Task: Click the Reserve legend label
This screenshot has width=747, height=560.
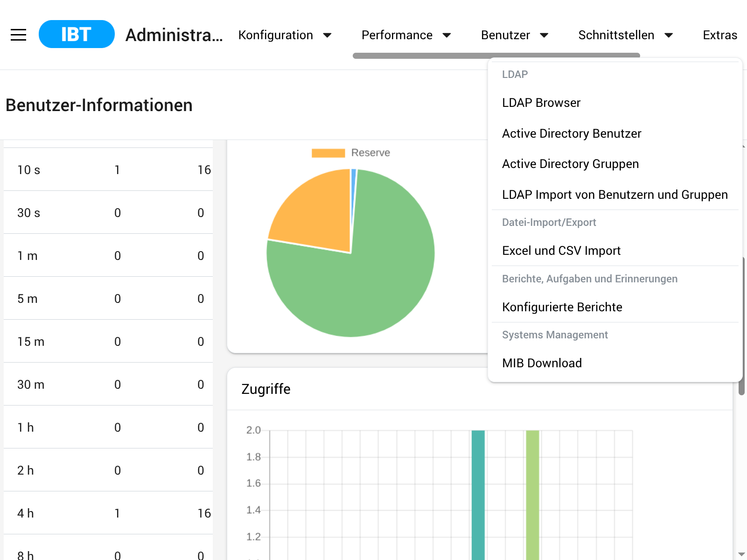Action: 370,153
